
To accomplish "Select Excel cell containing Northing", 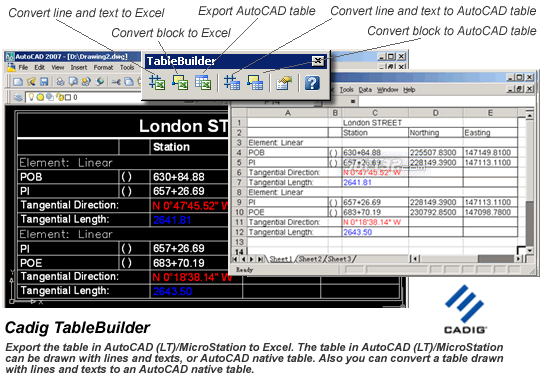I will click(436, 133).
